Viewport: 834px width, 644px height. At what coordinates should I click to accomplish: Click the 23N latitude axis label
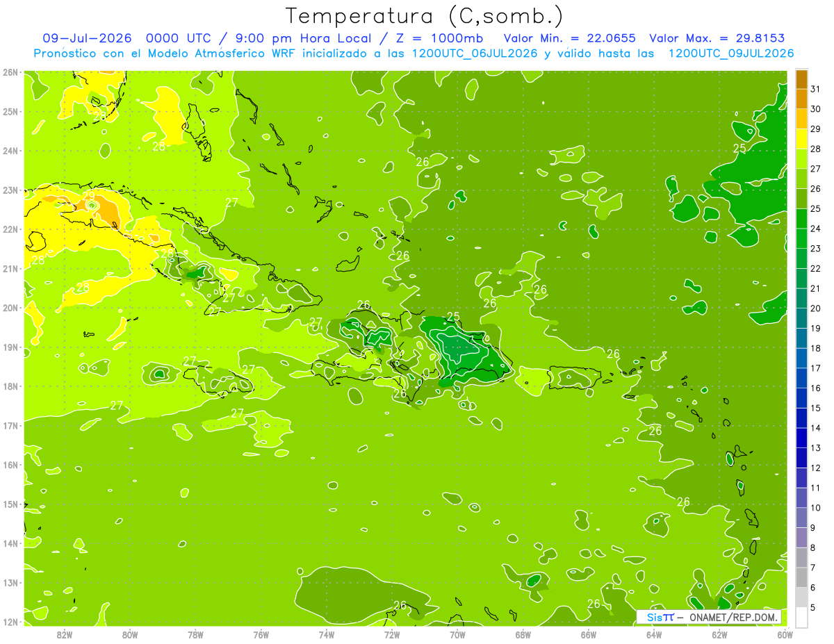click(10, 190)
